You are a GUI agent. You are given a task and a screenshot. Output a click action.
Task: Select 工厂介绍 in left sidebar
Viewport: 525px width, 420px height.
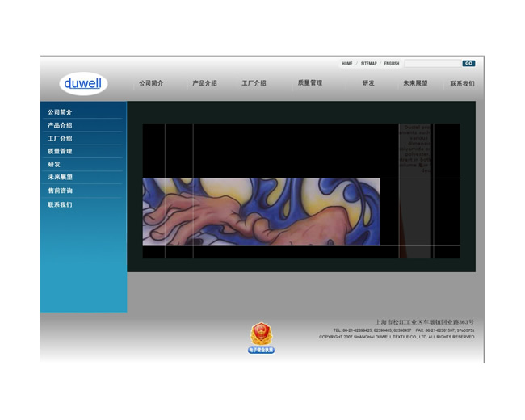pyautogui.click(x=60, y=138)
